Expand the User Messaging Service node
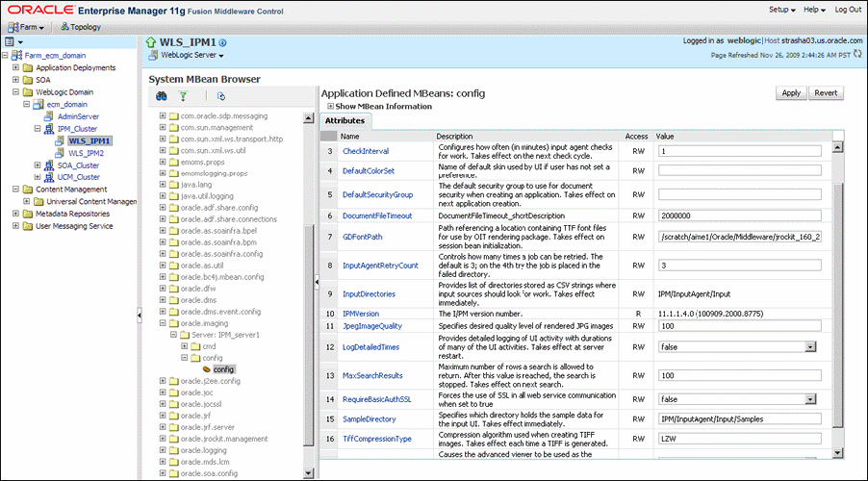Viewport: 868px width, 481px height. click(15, 226)
